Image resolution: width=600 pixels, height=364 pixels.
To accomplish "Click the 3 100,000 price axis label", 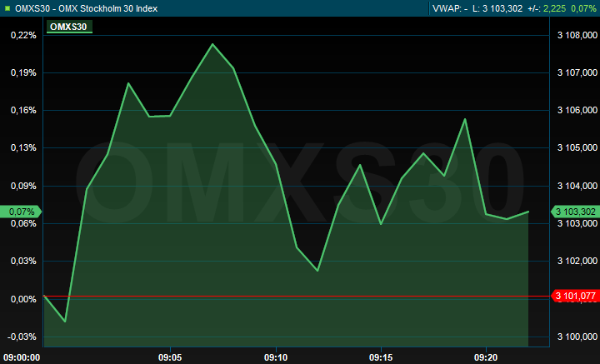I will 577,337.
